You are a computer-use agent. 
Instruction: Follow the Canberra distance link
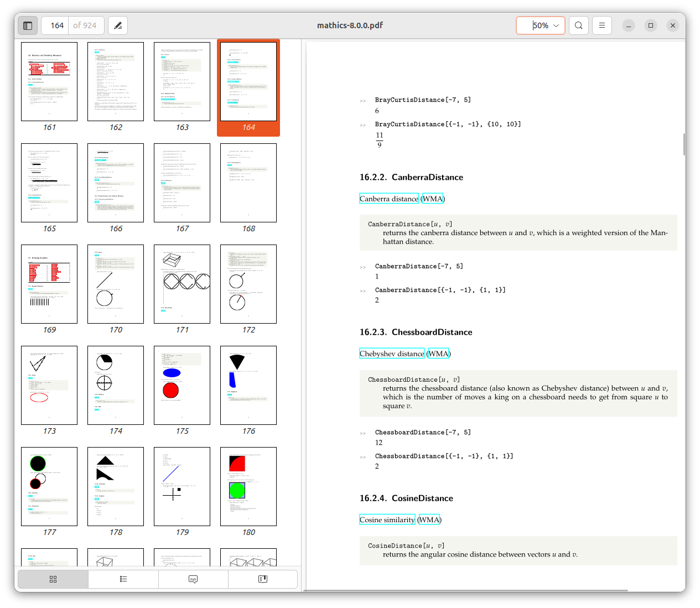(x=389, y=199)
